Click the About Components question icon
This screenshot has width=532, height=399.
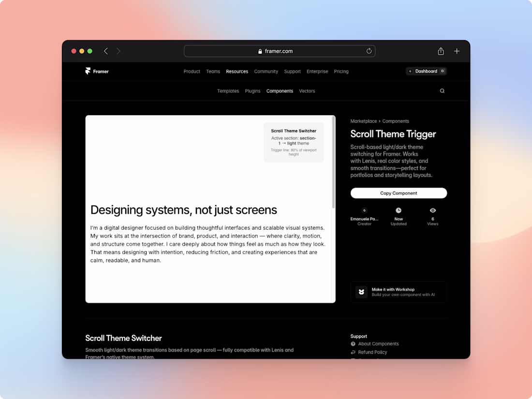(x=353, y=344)
